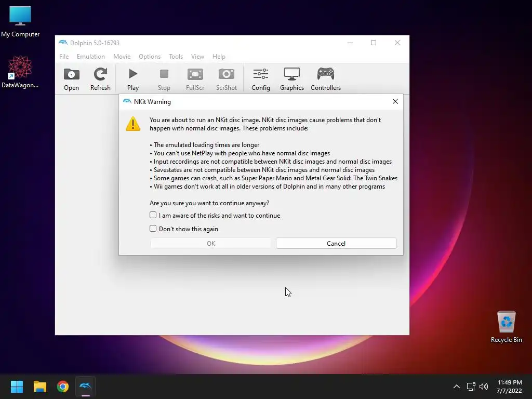Show hidden tray icons chevron
Viewport: 532px width, 399px height.
[x=457, y=387]
